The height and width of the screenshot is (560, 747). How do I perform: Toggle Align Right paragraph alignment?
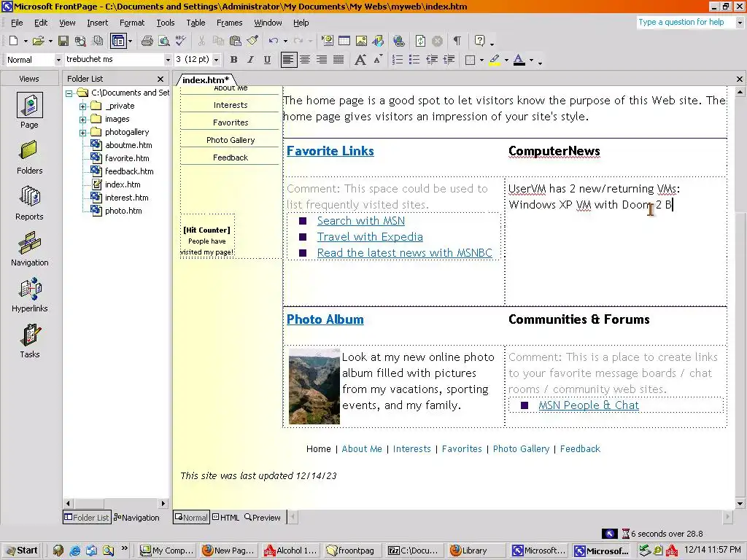[x=322, y=60]
